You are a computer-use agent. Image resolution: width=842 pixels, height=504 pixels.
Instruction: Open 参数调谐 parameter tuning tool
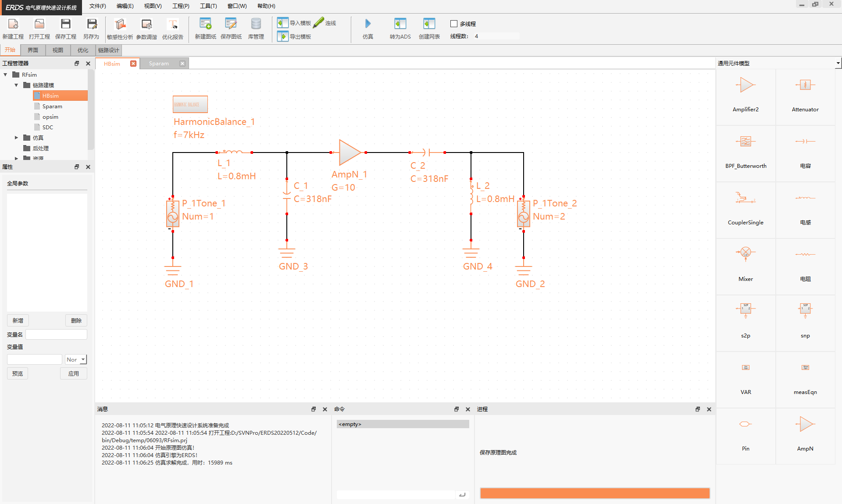tap(146, 24)
